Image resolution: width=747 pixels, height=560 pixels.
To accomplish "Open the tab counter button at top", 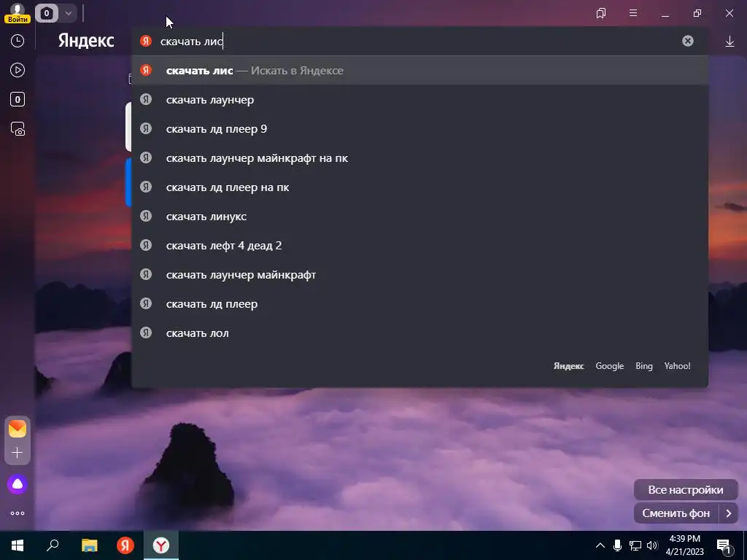I will point(47,13).
